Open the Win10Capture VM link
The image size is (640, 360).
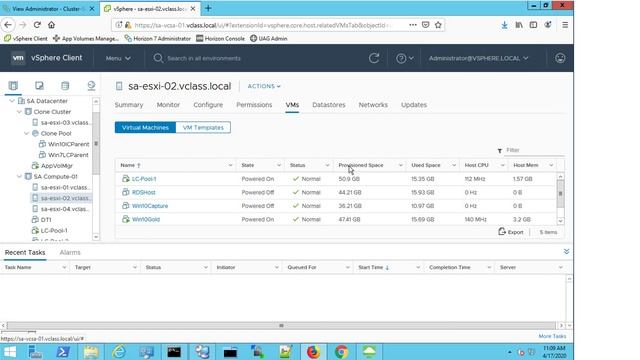coord(150,206)
